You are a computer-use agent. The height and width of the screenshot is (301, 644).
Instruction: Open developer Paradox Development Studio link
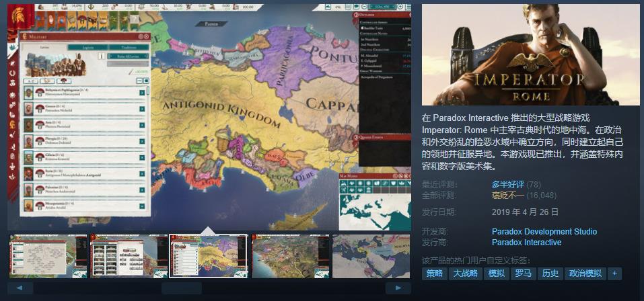(544, 232)
